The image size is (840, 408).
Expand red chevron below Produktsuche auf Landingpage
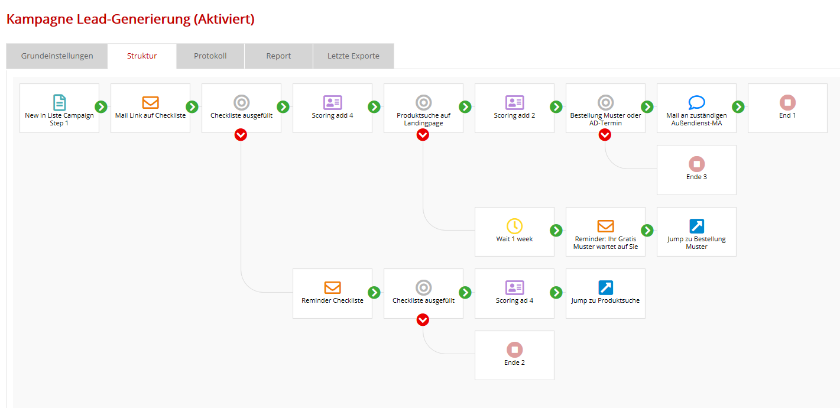coord(423,136)
